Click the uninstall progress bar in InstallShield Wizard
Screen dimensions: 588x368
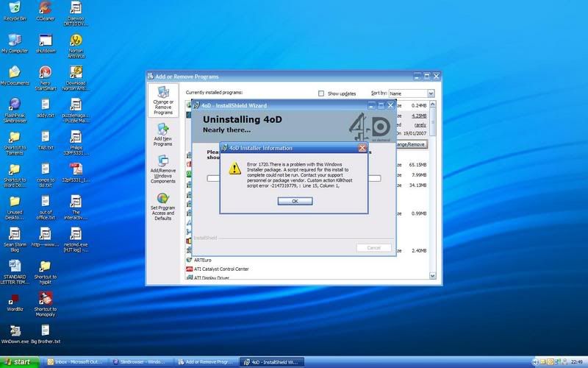point(293,178)
